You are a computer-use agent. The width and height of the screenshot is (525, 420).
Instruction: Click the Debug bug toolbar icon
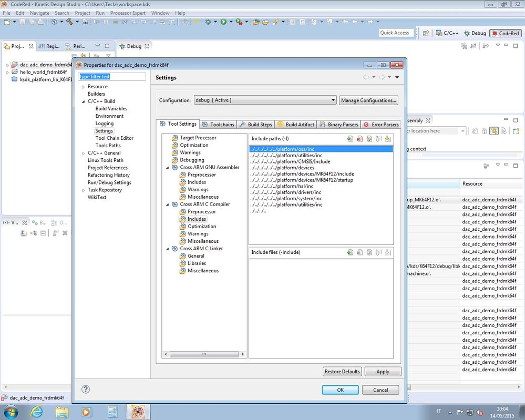click(208, 22)
